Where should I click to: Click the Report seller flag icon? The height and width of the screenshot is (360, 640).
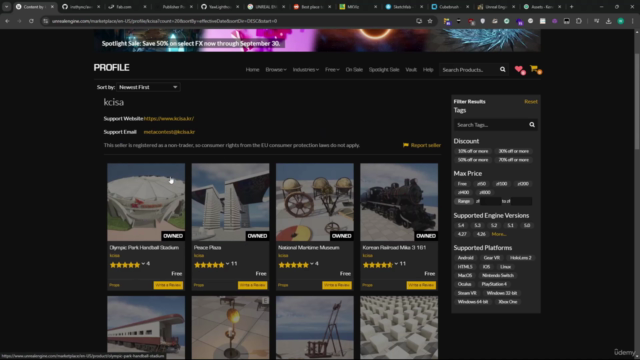406,145
